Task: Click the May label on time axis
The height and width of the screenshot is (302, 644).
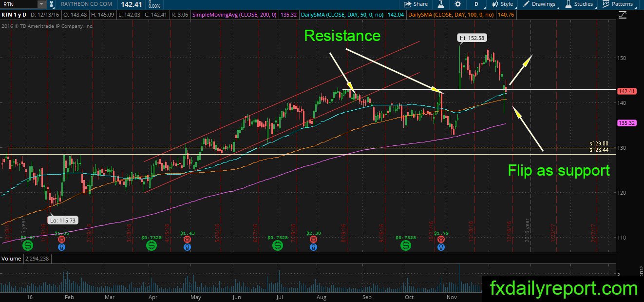Action: tap(195, 297)
